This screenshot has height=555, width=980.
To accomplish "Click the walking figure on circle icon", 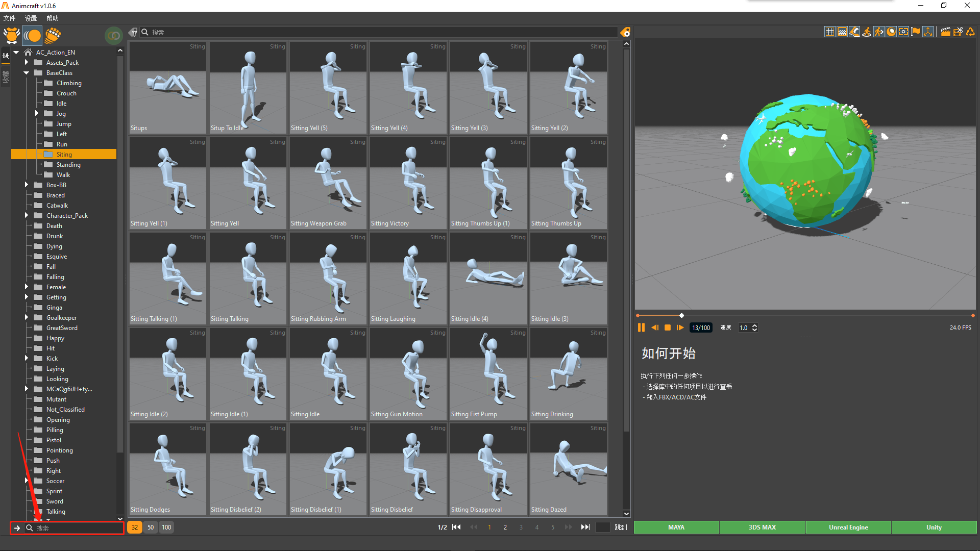I will point(867,32).
